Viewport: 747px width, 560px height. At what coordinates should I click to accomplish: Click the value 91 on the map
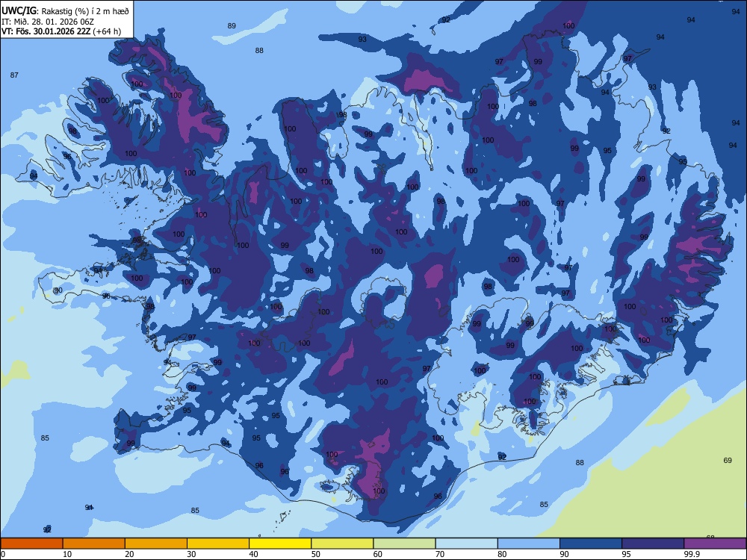pyautogui.click(x=89, y=507)
